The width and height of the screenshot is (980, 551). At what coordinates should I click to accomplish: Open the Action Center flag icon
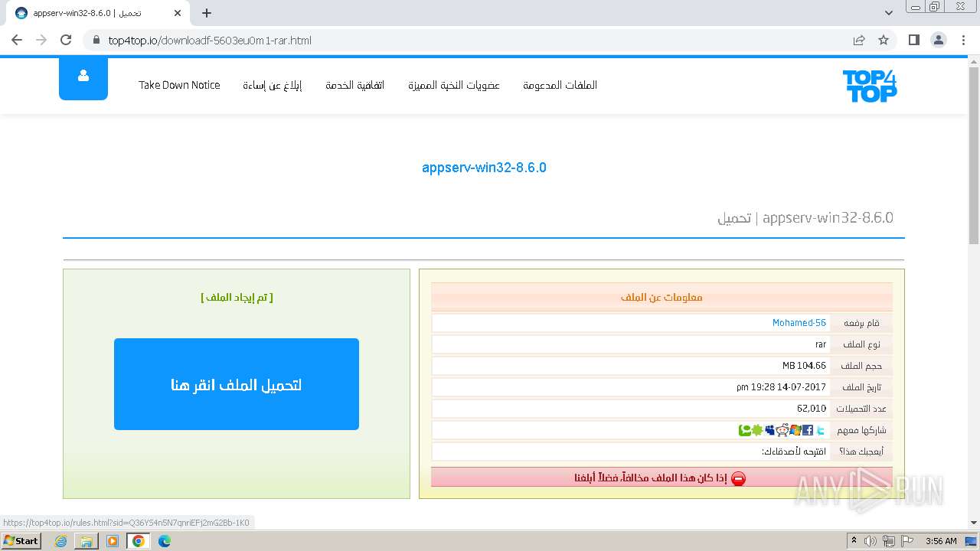point(907,541)
